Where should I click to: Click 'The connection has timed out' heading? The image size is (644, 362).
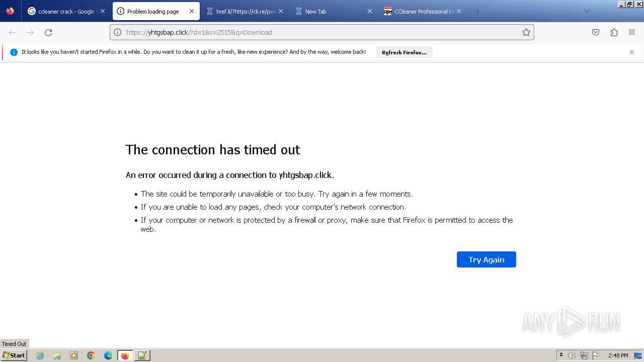click(x=212, y=150)
